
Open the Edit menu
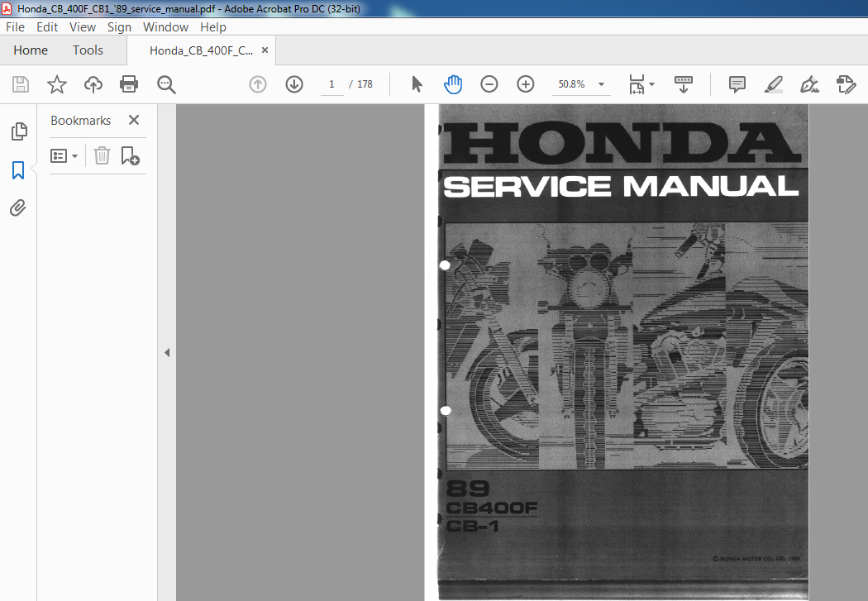tap(47, 27)
